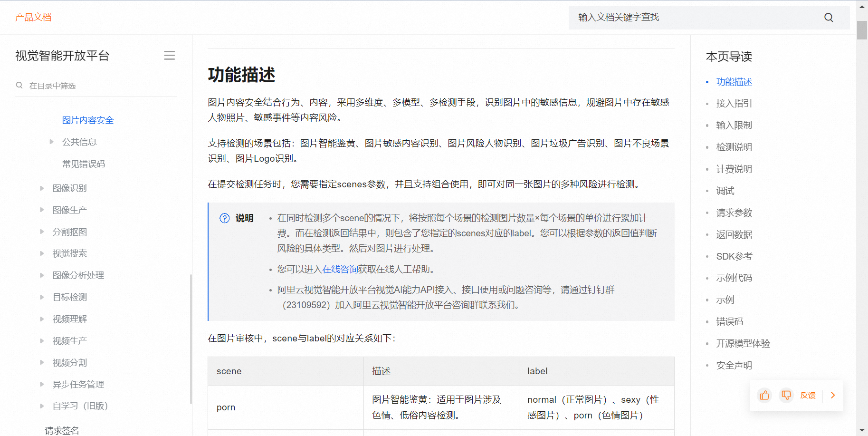Expand the 自学习（旧版） section arrow
868x436 pixels.
tap(42, 406)
